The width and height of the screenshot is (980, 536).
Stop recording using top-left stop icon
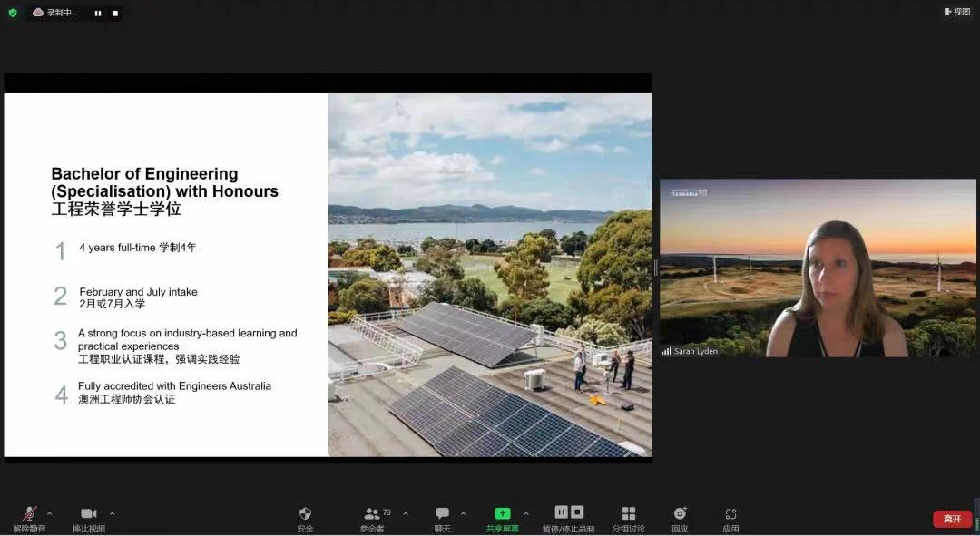pyautogui.click(x=115, y=13)
